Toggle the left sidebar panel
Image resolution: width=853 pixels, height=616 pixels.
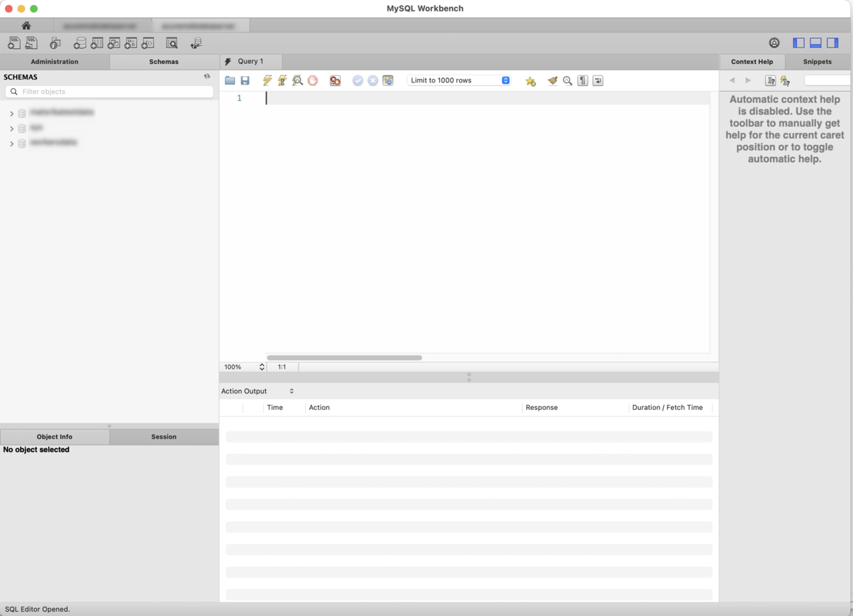(798, 43)
